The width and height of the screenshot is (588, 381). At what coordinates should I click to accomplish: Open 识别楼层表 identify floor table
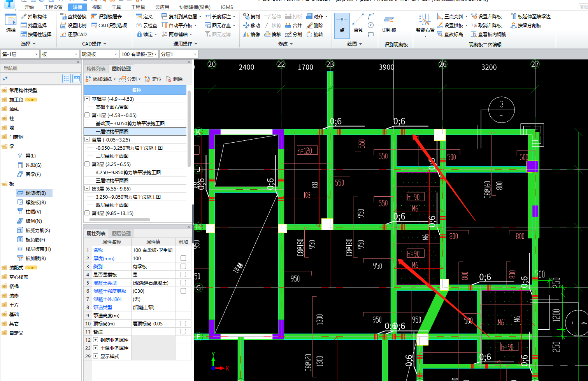coord(107,16)
